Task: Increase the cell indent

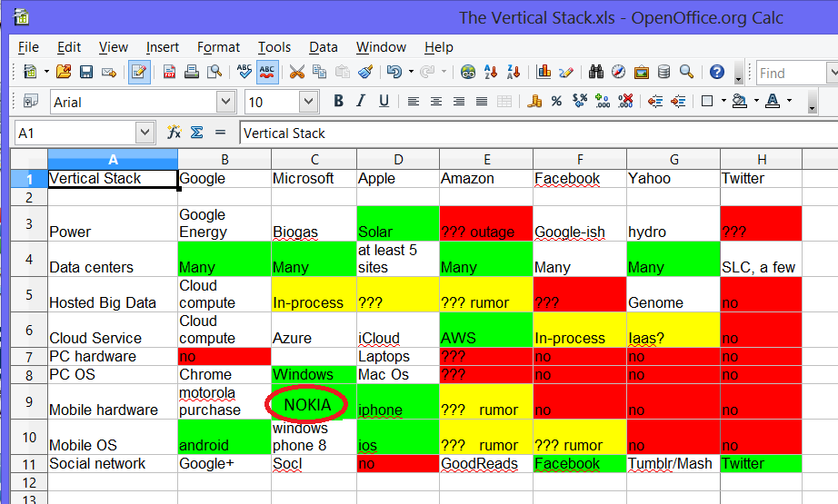Action: tap(678, 101)
